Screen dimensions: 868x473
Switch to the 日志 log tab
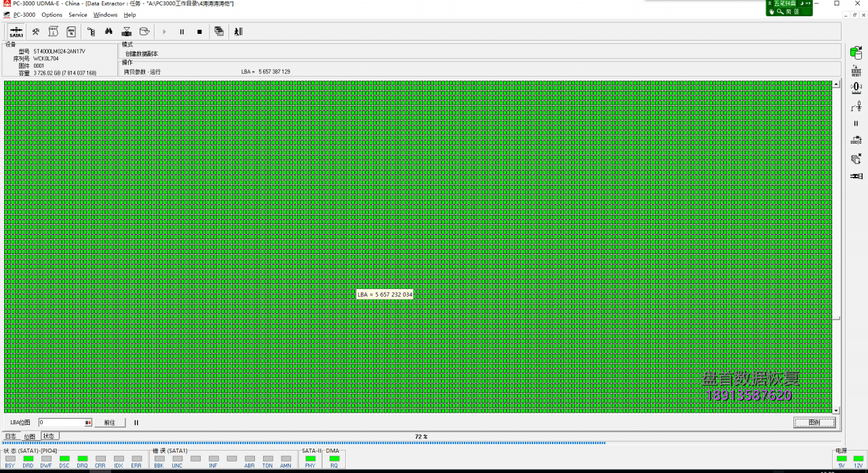tap(11, 436)
